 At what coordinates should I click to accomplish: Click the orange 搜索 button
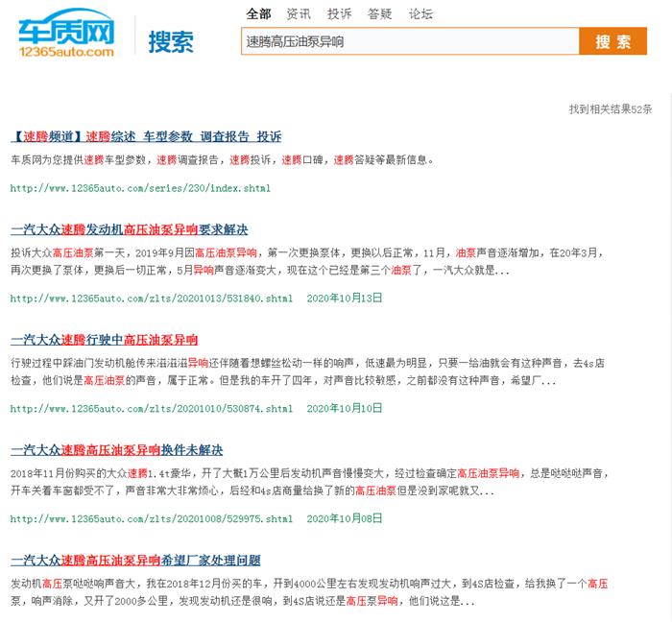612,41
